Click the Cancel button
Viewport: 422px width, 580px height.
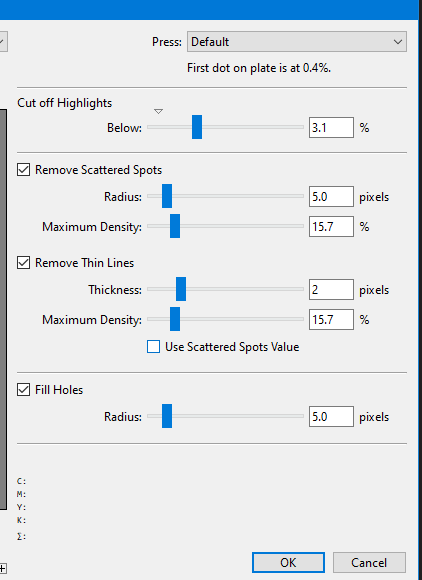click(369, 563)
